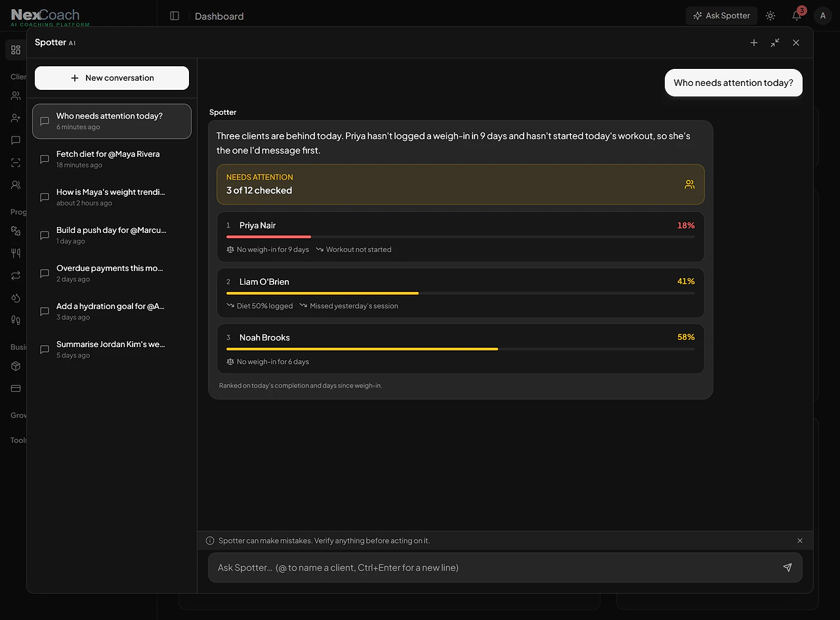This screenshot has width=840, height=620.
Task: Open the repeat arrows icon in the left sidebar
Action: click(16, 276)
